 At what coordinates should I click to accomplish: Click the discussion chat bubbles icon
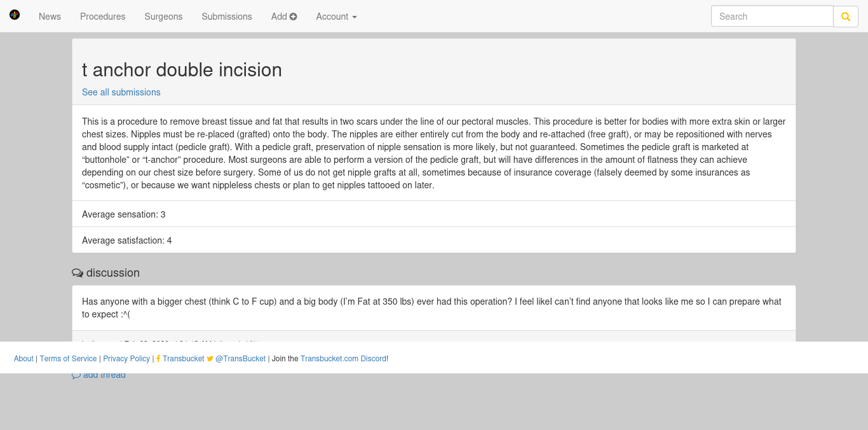(78, 273)
